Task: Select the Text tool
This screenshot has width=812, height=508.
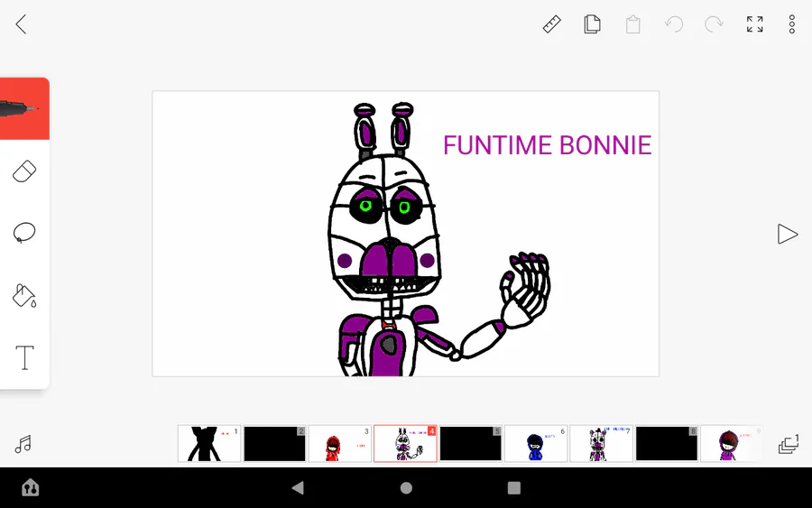Action: [x=24, y=358]
